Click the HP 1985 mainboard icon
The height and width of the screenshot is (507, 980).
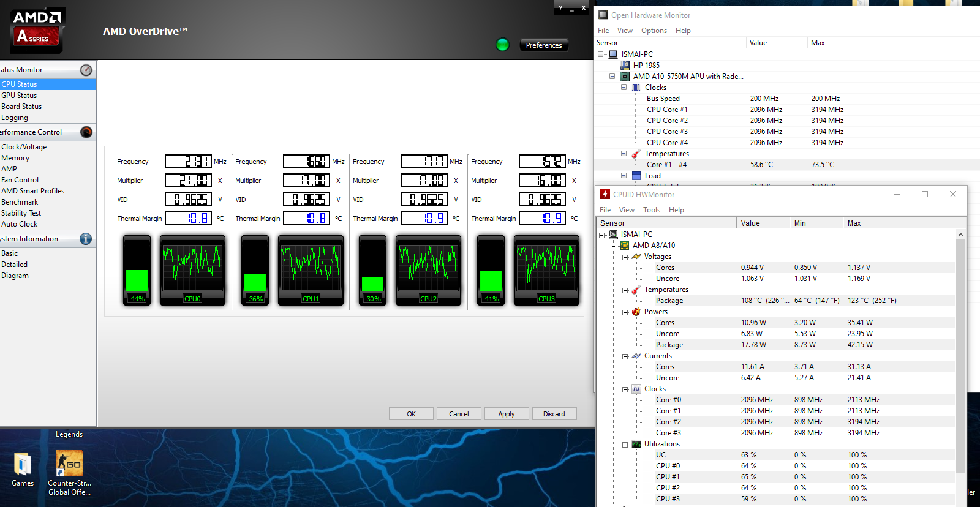coord(625,66)
